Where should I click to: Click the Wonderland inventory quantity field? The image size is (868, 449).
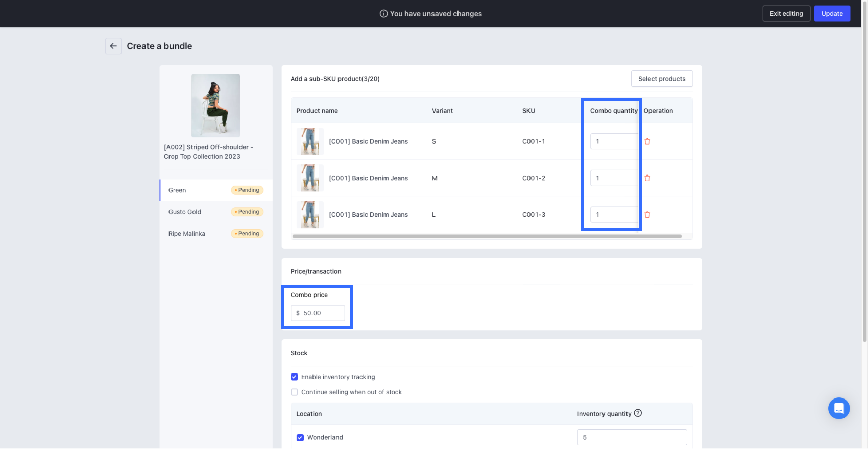632,437
